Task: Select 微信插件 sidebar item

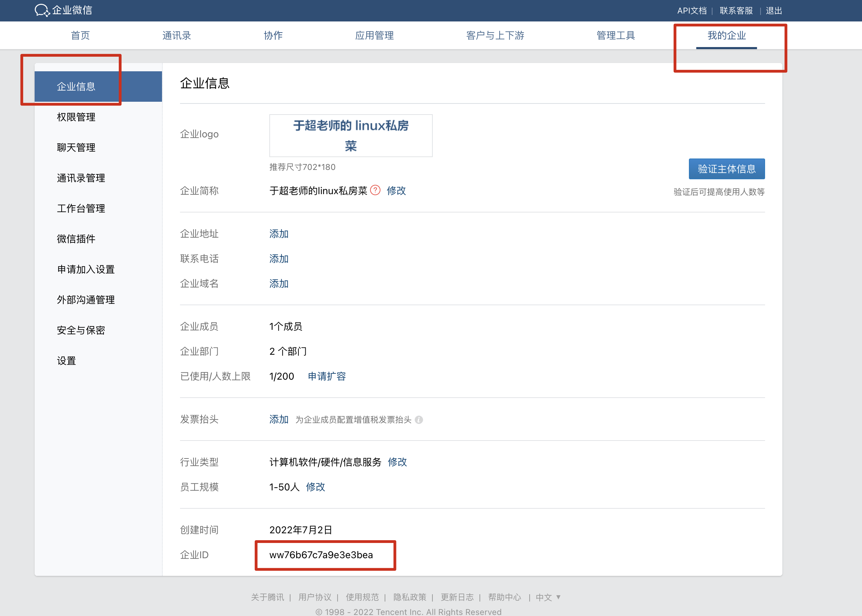Action: coord(76,238)
